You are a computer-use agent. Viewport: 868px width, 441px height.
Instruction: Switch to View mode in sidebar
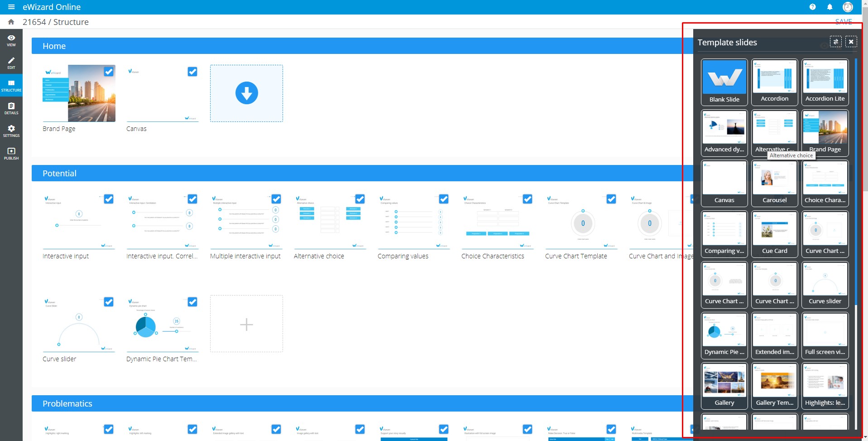(11, 40)
